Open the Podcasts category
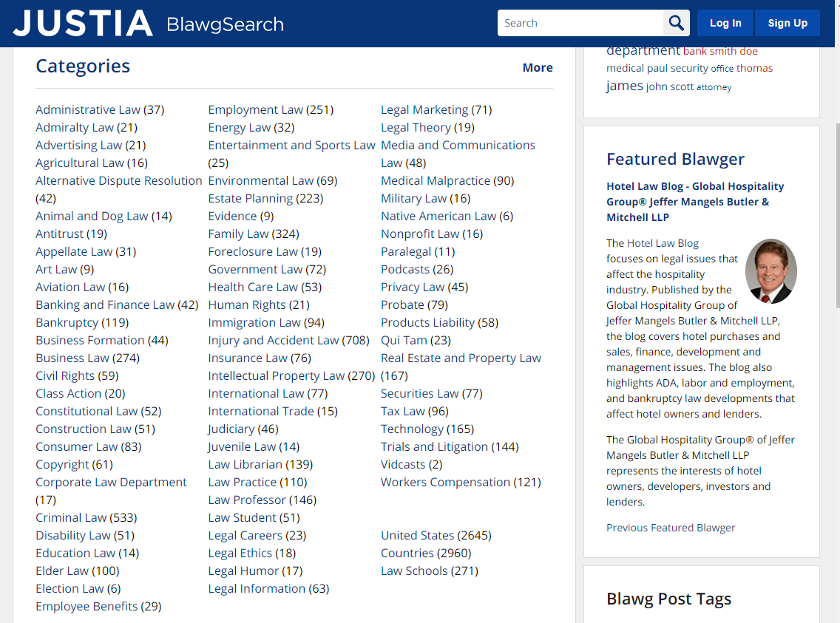 [x=405, y=269]
